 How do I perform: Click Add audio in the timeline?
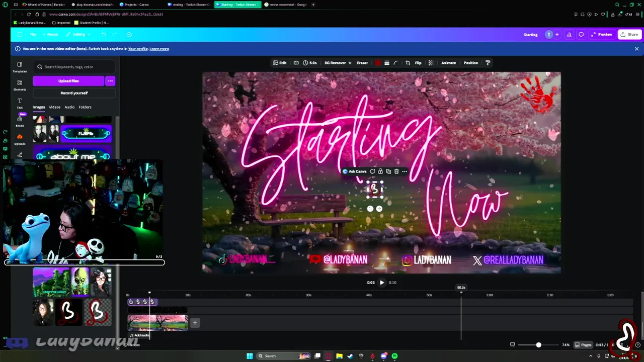point(140,335)
